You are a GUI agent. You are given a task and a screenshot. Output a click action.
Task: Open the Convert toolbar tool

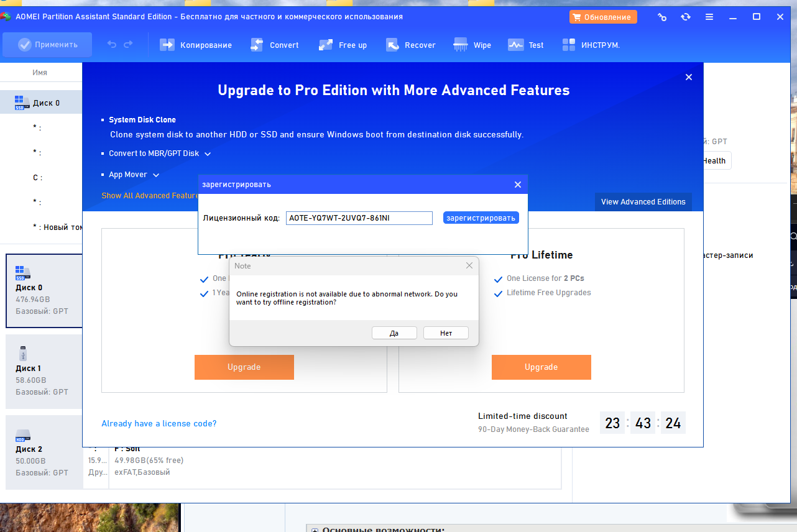click(x=275, y=45)
